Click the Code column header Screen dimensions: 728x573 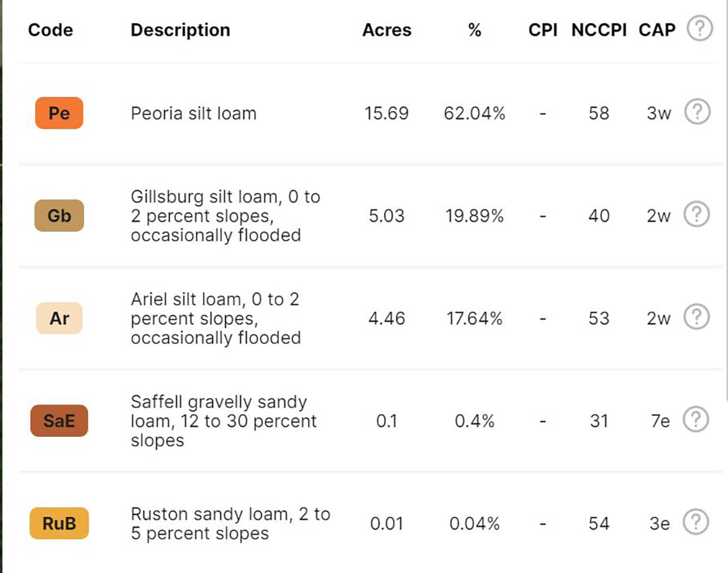[51, 30]
